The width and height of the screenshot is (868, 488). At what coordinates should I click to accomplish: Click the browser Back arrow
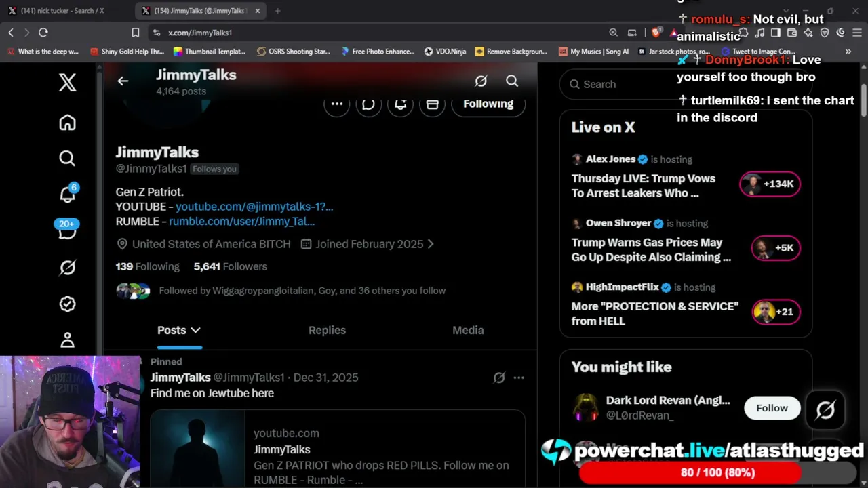11,33
